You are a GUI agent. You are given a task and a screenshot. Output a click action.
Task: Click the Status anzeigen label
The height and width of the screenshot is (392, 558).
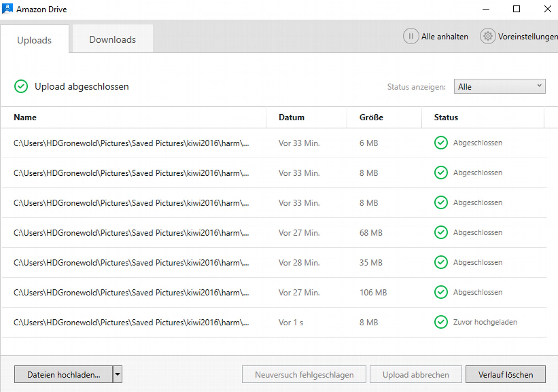pos(416,87)
